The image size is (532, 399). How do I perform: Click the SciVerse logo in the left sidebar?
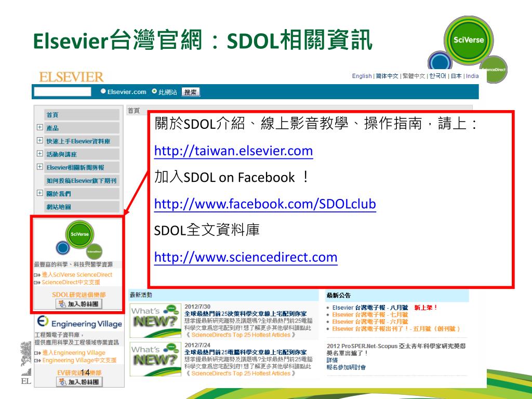(x=80, y=240)
